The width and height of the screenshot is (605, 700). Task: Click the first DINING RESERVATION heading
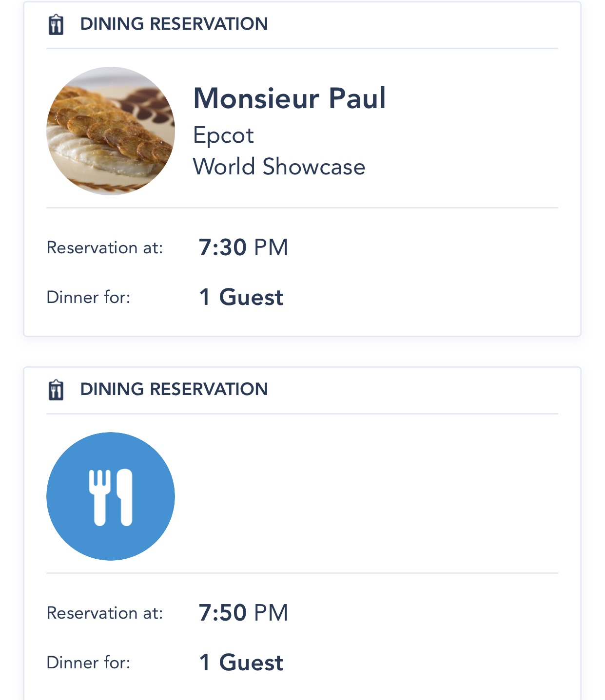(174, 24)
